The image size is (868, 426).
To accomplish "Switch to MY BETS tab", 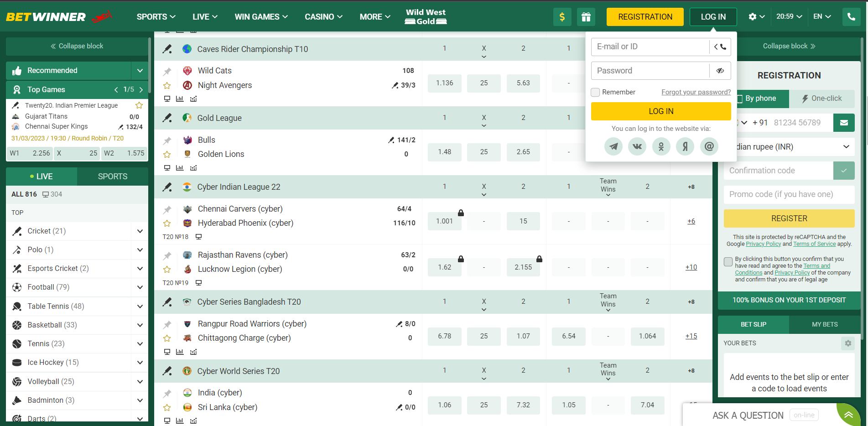I will click(x=825, y=324).
